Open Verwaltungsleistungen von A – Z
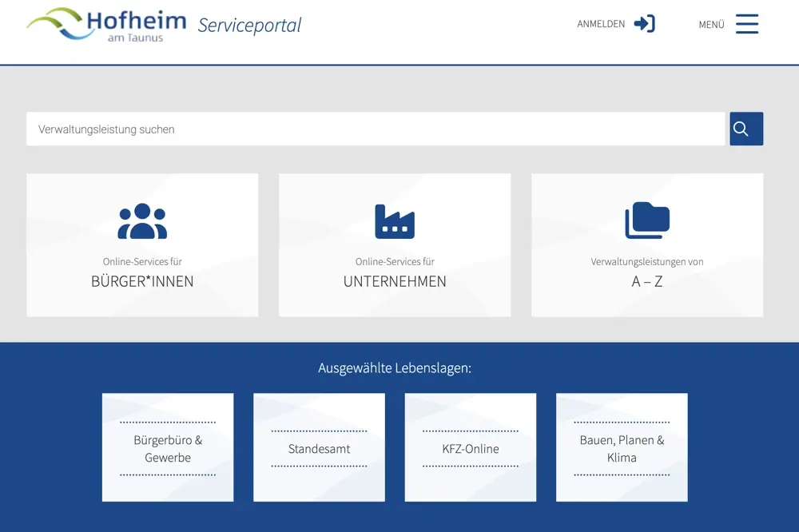 647,245
